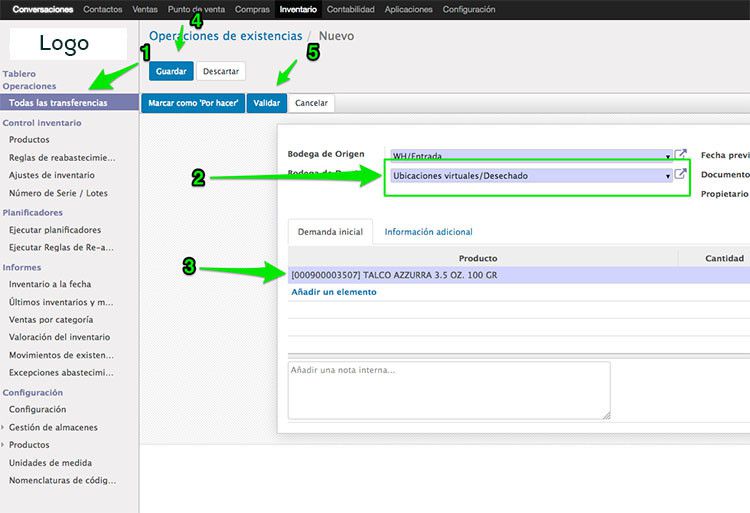Open Punto de venta menu
This screenshot has height=513, width=750.
(196, 9)
